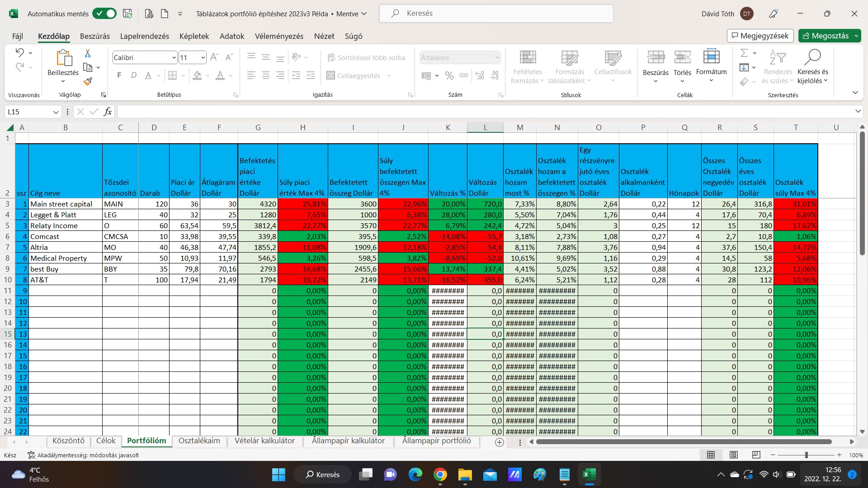Toggle Sortöréssel több sorba wrap text
This screenshot has height=488, width=868.
366,57
